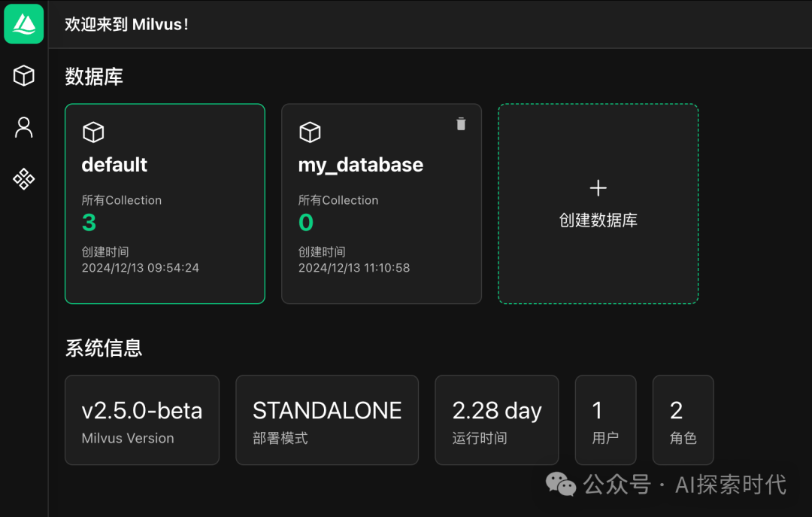The width and height of the screenshot is (812, 517).
Task: Open the system view diamonds icon
Action: coord(24,179)
